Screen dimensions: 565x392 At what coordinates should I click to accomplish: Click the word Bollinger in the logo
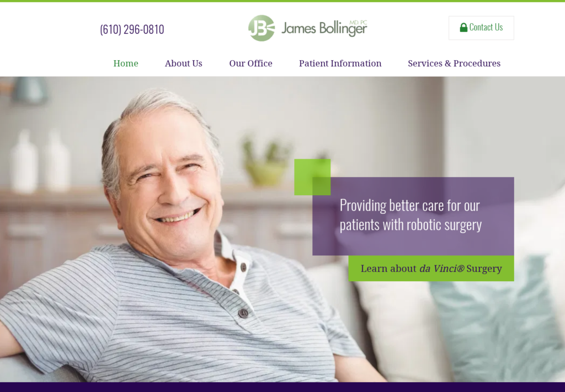[343, 29]
